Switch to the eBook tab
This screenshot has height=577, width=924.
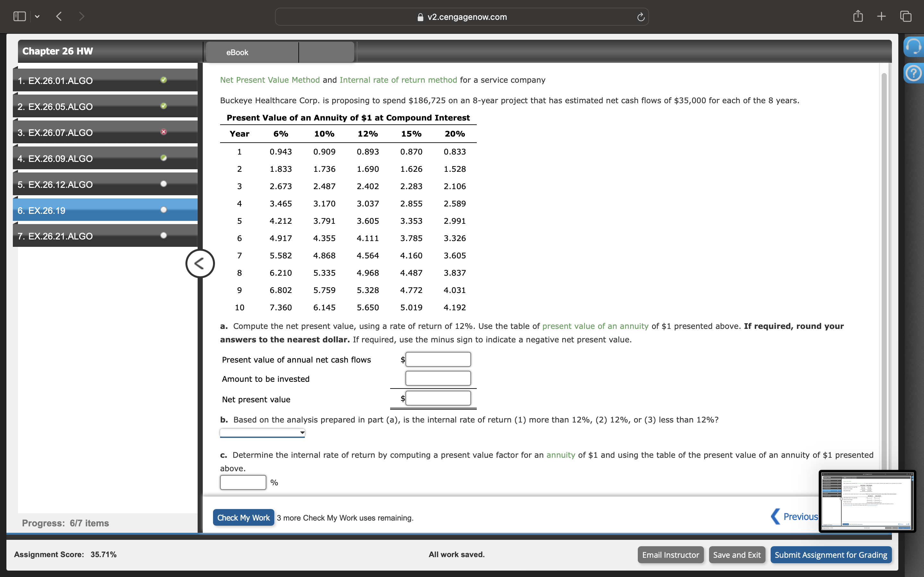(237, 52)
